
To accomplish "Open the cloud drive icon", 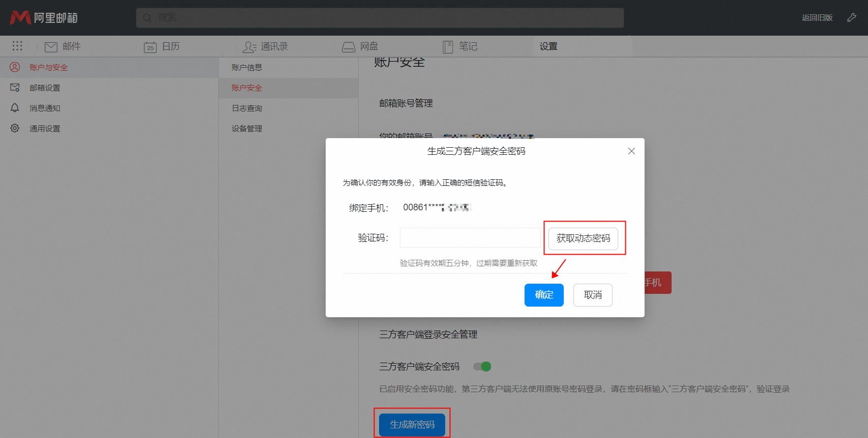I will [349, 47].
